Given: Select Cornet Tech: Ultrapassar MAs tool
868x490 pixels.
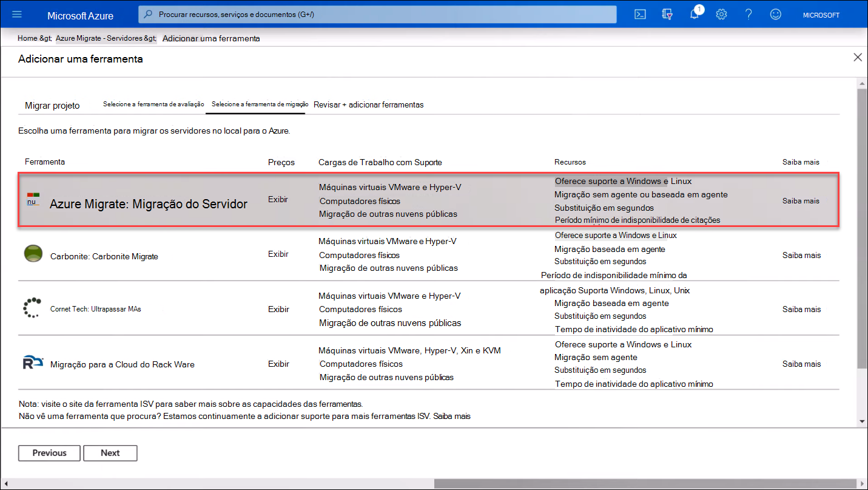Looking at the screenshot, I should pyautogui.click(x=95, y=309).
